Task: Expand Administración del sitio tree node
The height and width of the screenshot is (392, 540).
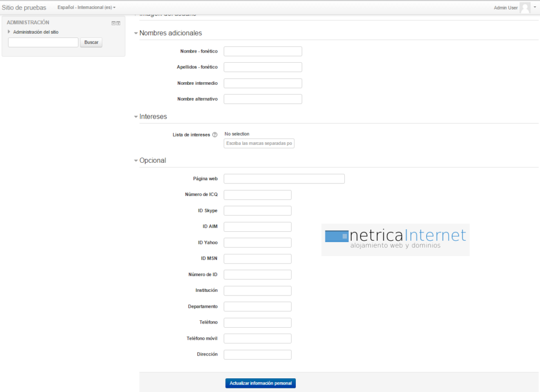Action: click(x=9, y=32)
